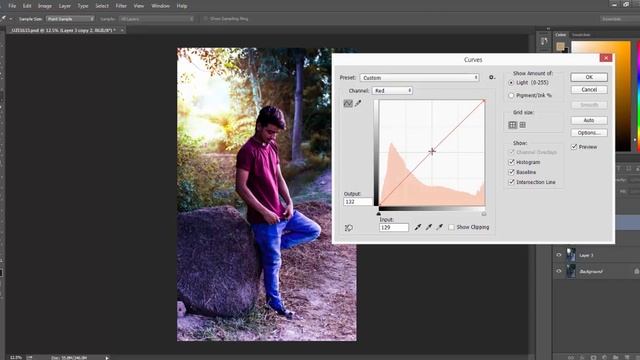Select the Background layer thumbnail
This screenshot has height=360, width=640.
tap(571, 271)
